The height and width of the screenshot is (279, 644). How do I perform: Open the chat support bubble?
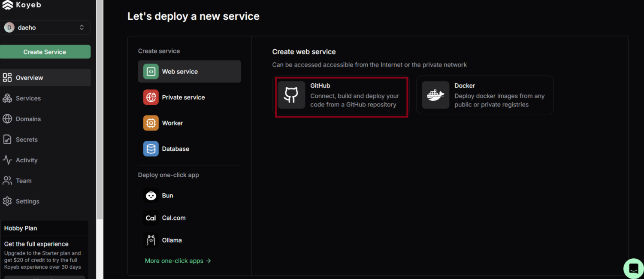tap(634, 269)
